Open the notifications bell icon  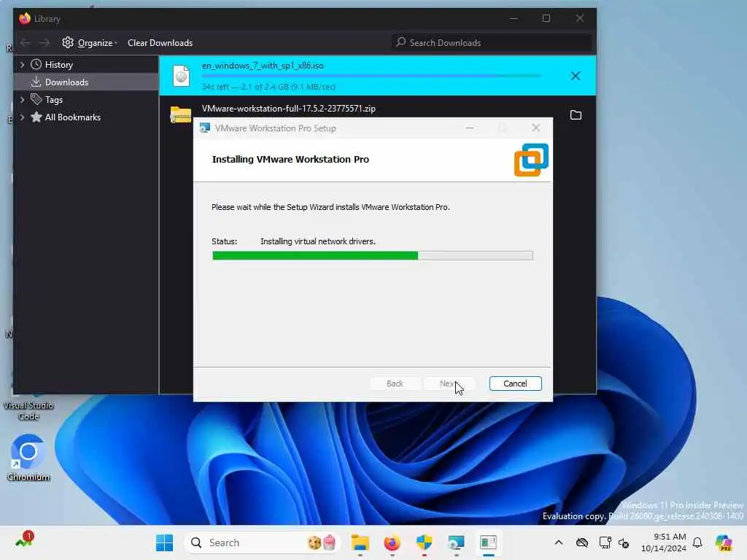(x=697, y=542)
